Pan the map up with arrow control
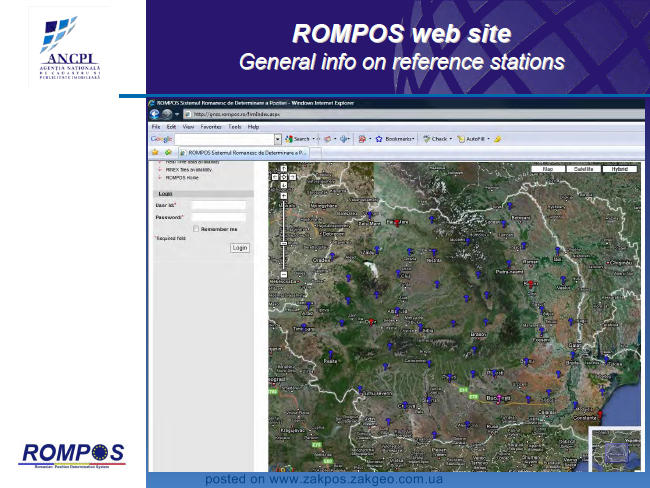650x488 pixels. click(284, 169)
